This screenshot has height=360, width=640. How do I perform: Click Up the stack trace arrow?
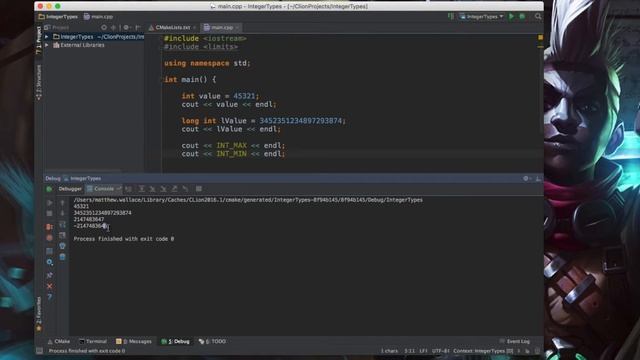(x=62, y=202)
